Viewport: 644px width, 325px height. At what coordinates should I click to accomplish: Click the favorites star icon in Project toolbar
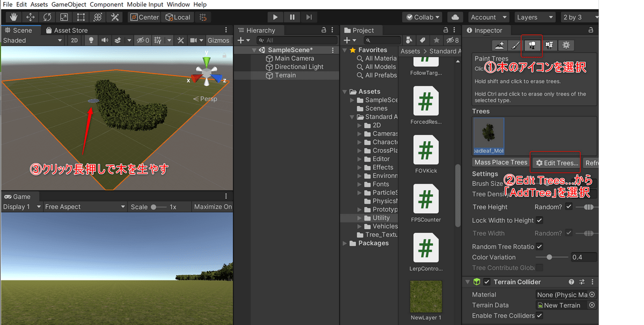click(x=436, y=40)
